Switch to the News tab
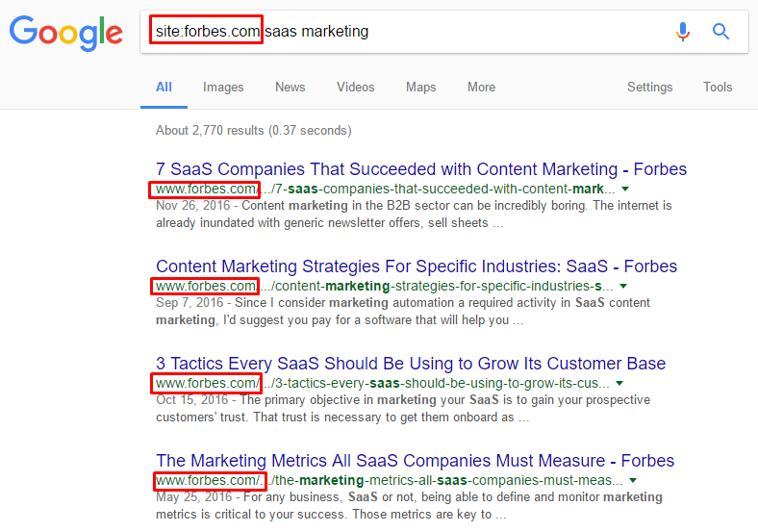This screenshot has height=532, width=758. pos(291,87)
